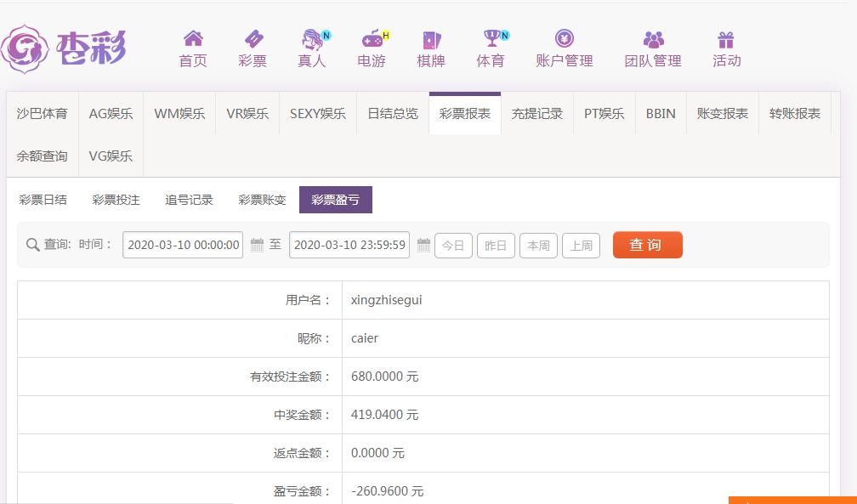Open the 团队管理 people icon

653,39
